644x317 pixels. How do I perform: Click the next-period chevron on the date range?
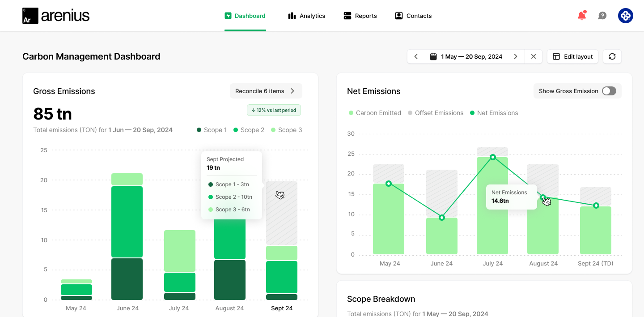(x=515, y=56)
